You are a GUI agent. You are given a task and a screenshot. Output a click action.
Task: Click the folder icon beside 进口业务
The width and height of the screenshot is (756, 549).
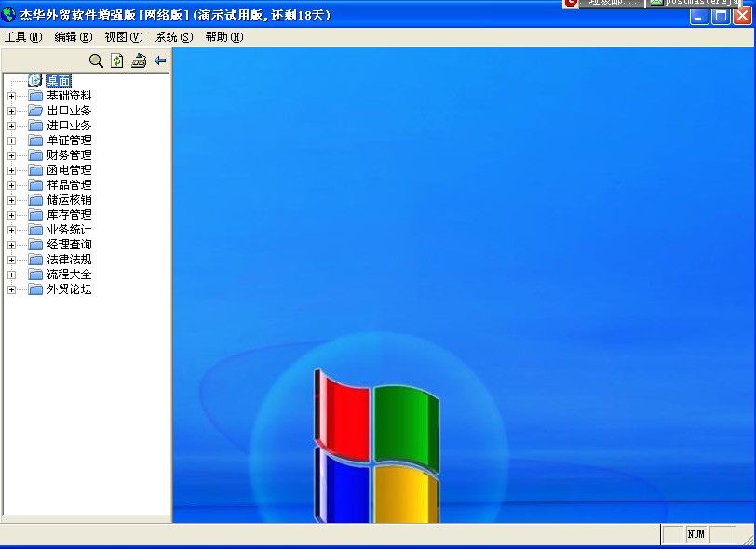pyautogui.click(x=35, y=126)
